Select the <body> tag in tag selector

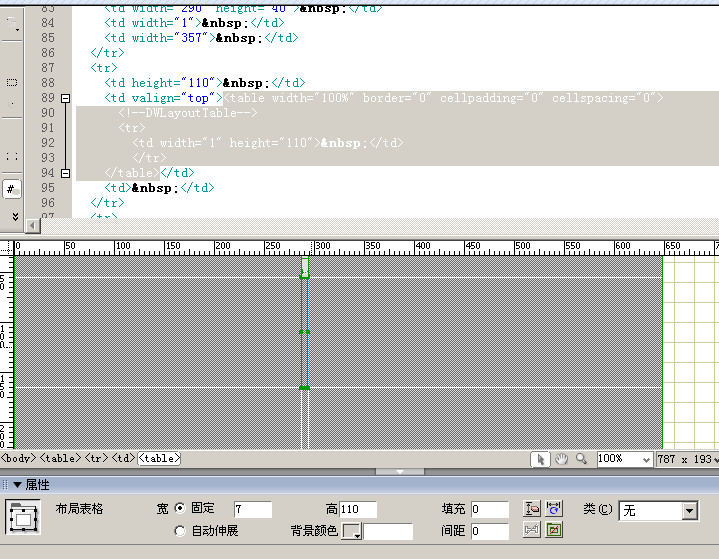coord(18,458)
